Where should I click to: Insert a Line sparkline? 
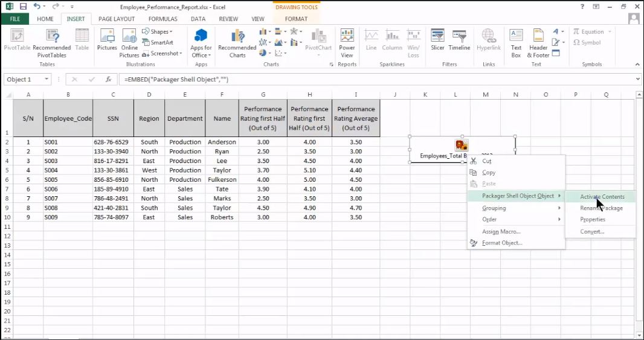pyautogui.click(x=372, y=40)
